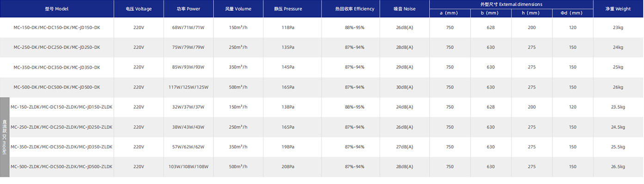Viewport: 644px width, 184px height.
Task: Select the 直流款 DC model side label
Action: coord(5,137)
